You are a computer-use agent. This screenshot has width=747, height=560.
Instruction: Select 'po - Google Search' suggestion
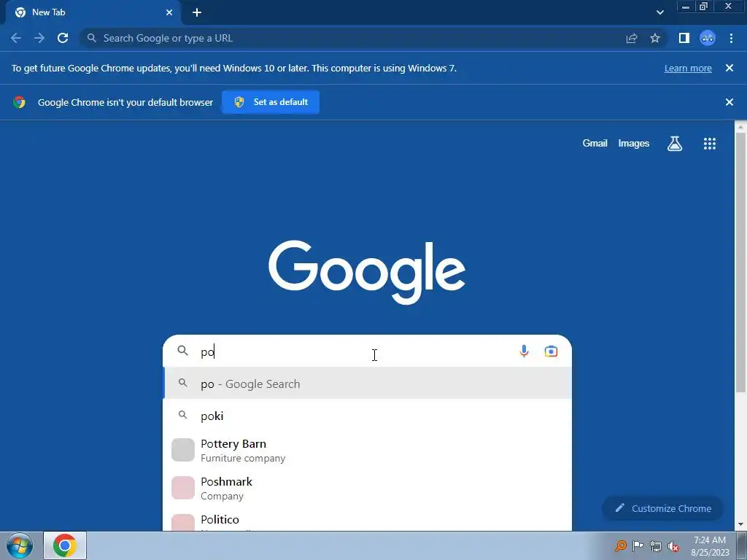[367, 384]
